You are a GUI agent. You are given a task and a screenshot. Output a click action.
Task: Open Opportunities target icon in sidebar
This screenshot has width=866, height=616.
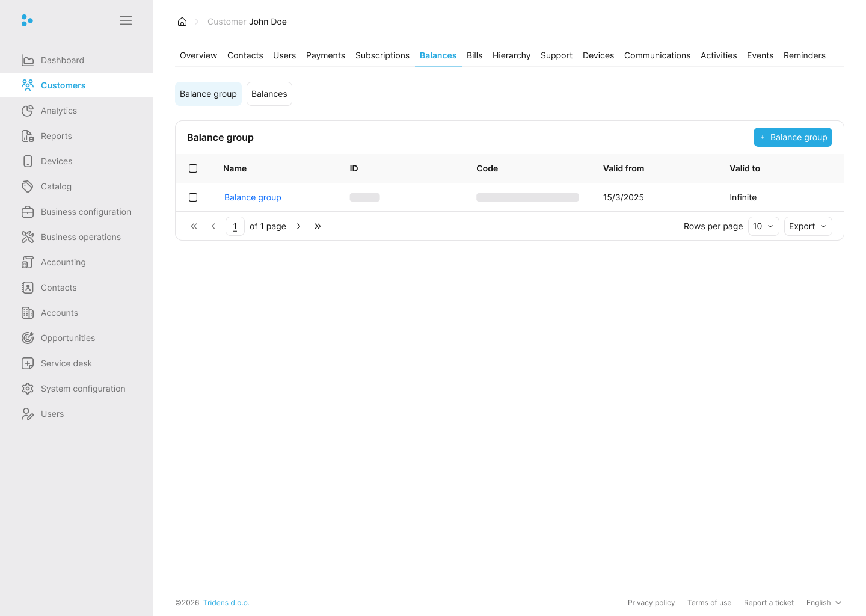coord(28,338)
